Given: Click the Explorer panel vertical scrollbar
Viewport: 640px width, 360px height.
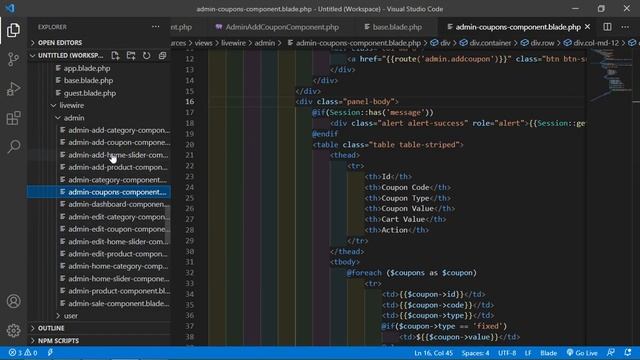Looking at the screenshot, I should coord(168,224).
